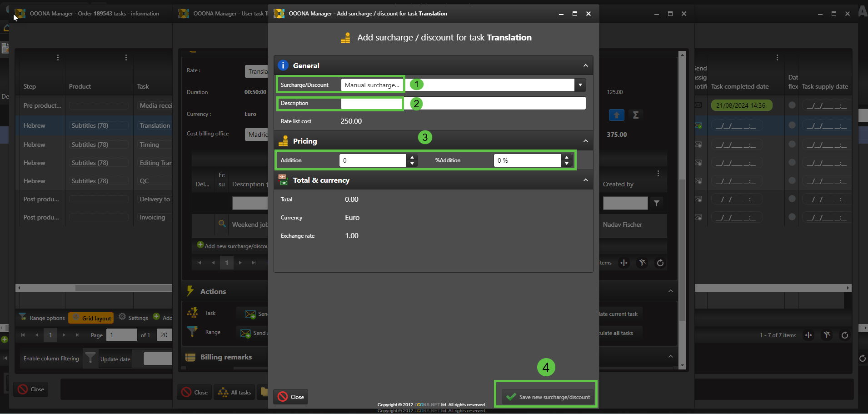
Task: Click the blue upload arrow icon
Action: coord(616,115)
